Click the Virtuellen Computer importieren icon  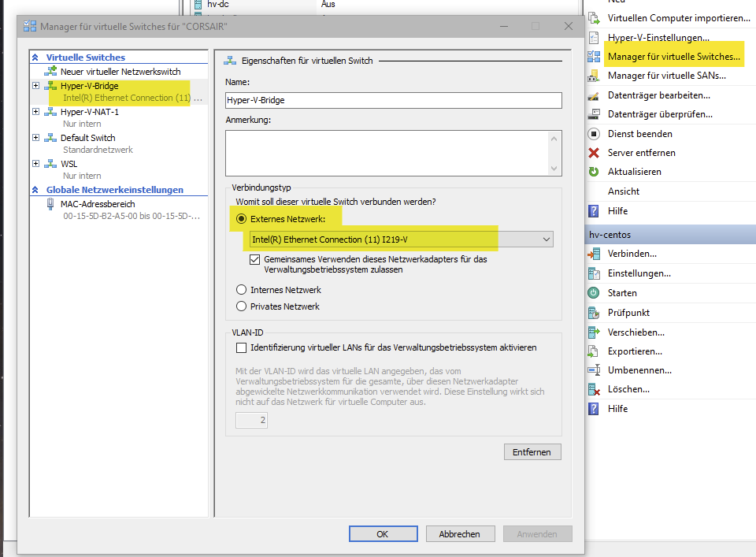(x=594, y=18)
